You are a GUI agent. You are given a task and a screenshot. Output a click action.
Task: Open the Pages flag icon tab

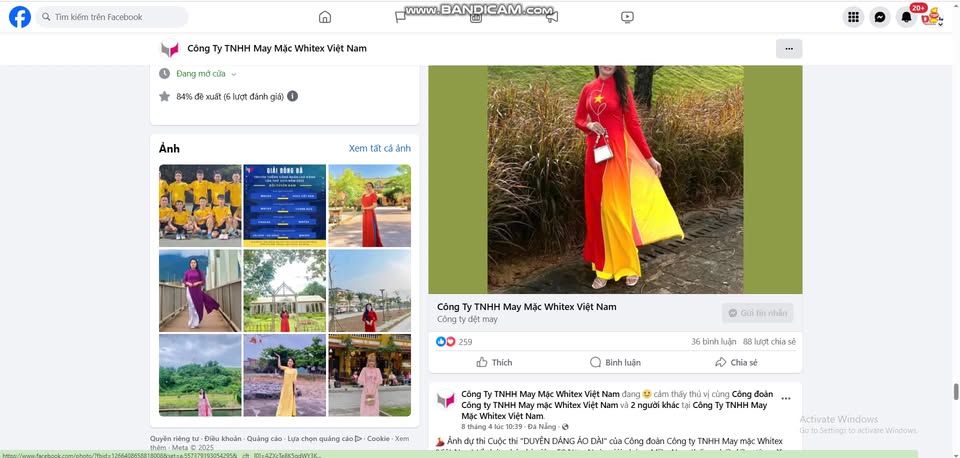pos(400,17)
